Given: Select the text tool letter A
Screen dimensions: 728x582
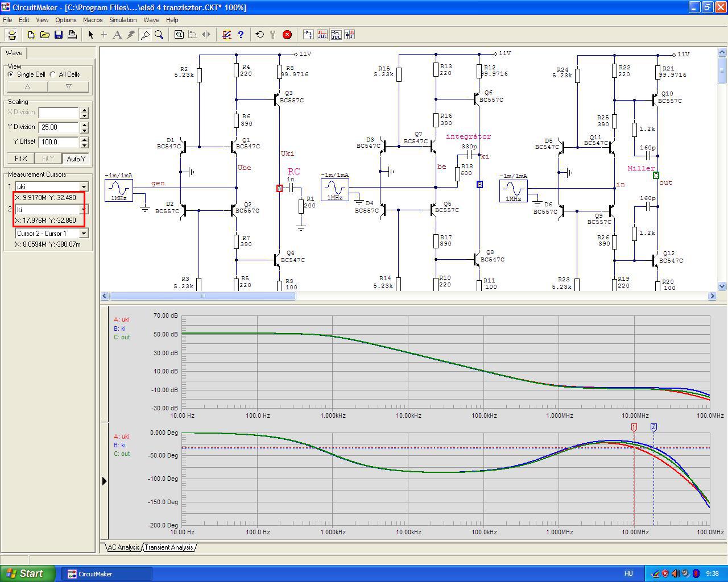Looking at the screenshot, I should 117,35.
